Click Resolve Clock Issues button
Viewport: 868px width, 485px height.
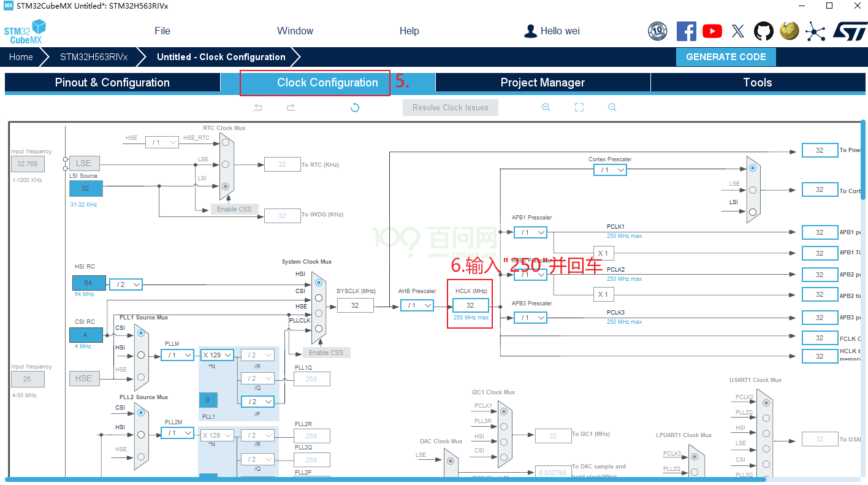pyautogui.click(x=451, y=107)
